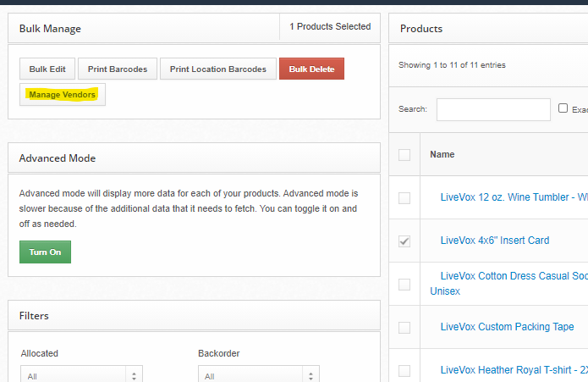This screenshot has width=588, height=382.
Task: Select the LiveVox 12 oz. Wine Tumbler checkbox
Action: pyautogui.click(x=404, y=197)
